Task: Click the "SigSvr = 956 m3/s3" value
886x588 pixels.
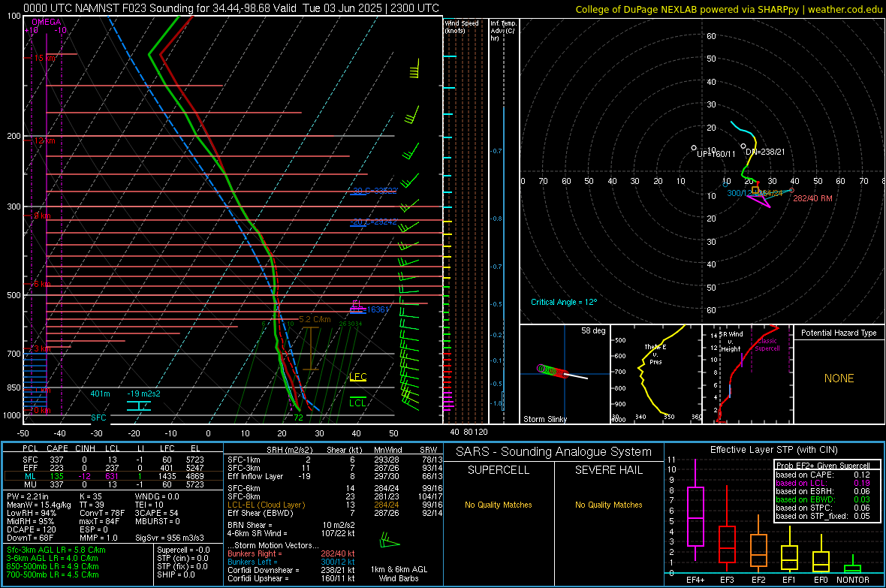Action: (x=170, y=538)
